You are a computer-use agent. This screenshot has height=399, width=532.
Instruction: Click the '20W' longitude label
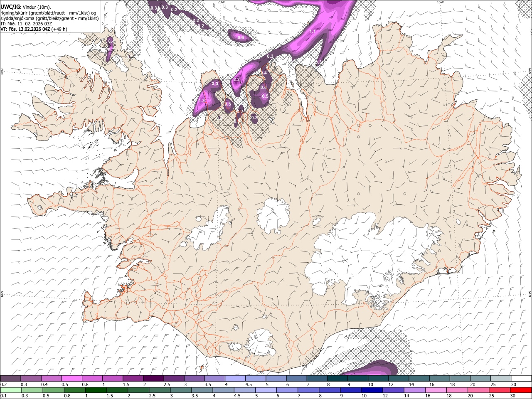tap(221, 2)
